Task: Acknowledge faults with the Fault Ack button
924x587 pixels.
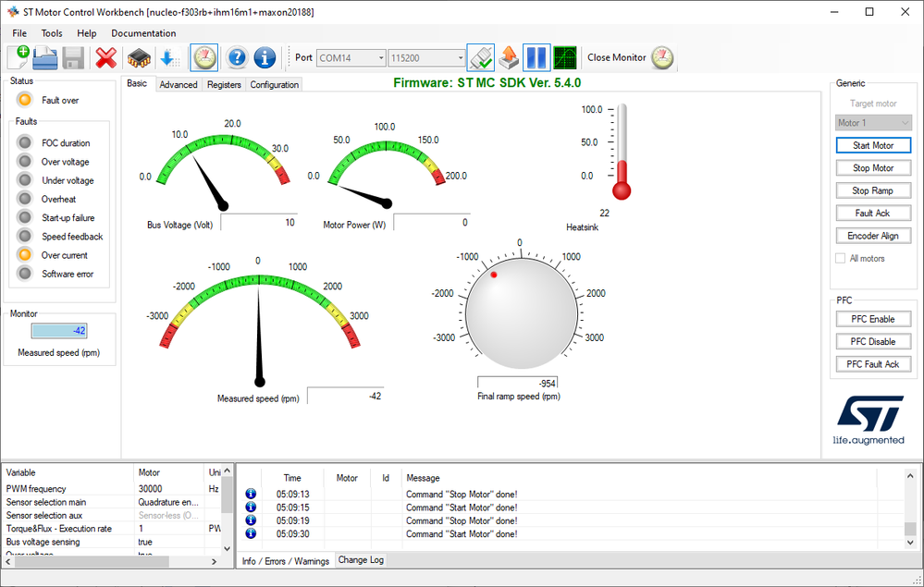Action: pyautogui.click(x=873, y=214)
